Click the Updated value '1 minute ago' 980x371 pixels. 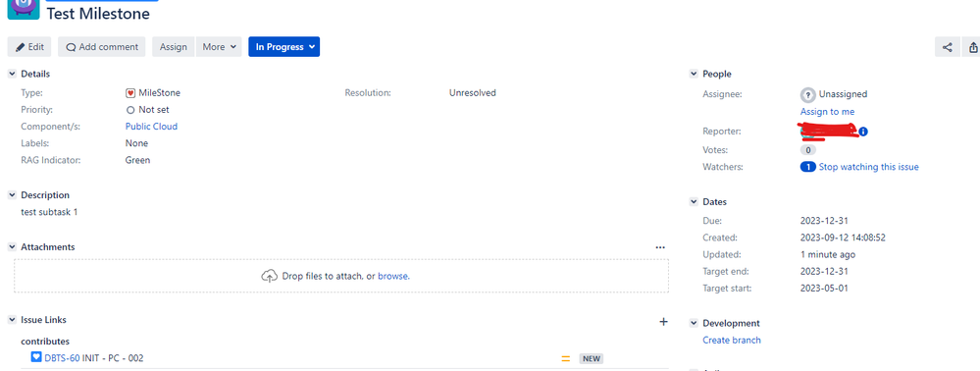(828, 254)
